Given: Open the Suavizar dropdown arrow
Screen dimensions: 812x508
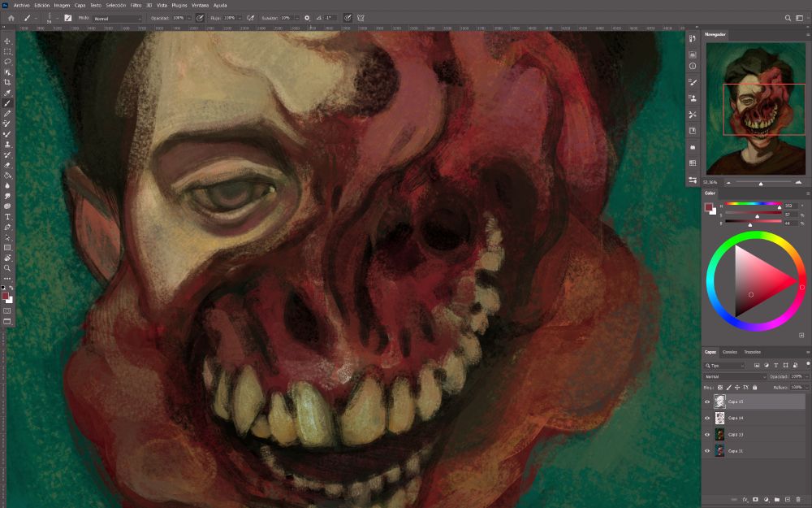Looking at the screenshot, I should 296,18.
